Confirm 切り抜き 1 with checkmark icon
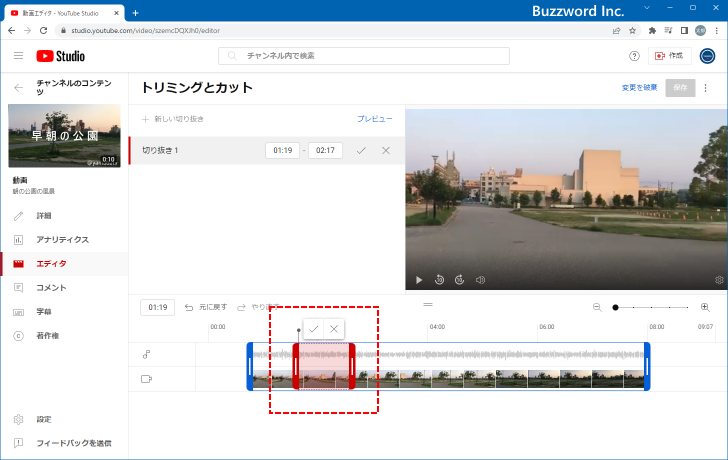 coord(361,150)
